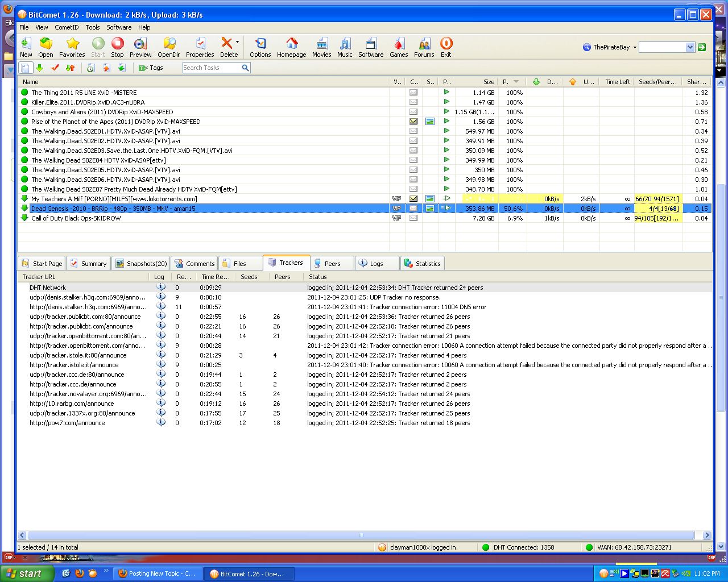728x582 pixels.
Task: Open the Help menu
Action: tap(144, 27)
